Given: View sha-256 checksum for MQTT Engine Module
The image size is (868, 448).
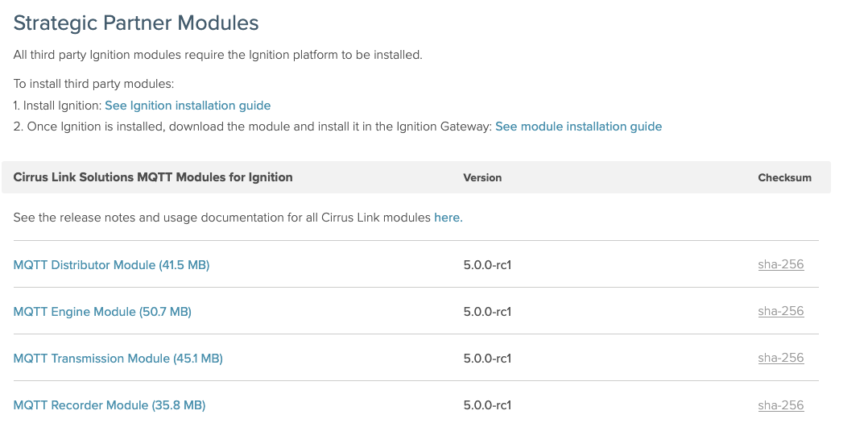Looking at the screenshot, I should pyautogui.click(x=780, y=311).
